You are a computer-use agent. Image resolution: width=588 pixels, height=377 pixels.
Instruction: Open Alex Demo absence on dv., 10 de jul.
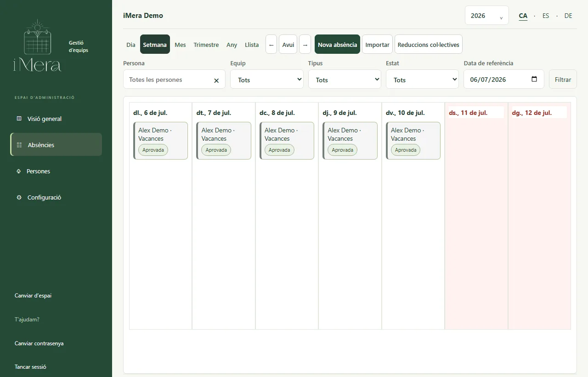pyautogui.click(x=413, y=141)
